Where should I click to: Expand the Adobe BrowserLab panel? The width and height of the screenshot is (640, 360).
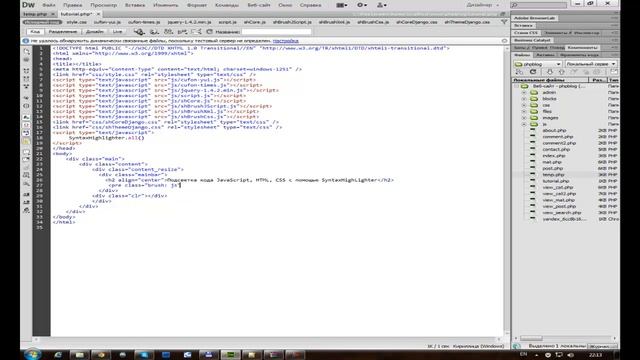(535, 18)
